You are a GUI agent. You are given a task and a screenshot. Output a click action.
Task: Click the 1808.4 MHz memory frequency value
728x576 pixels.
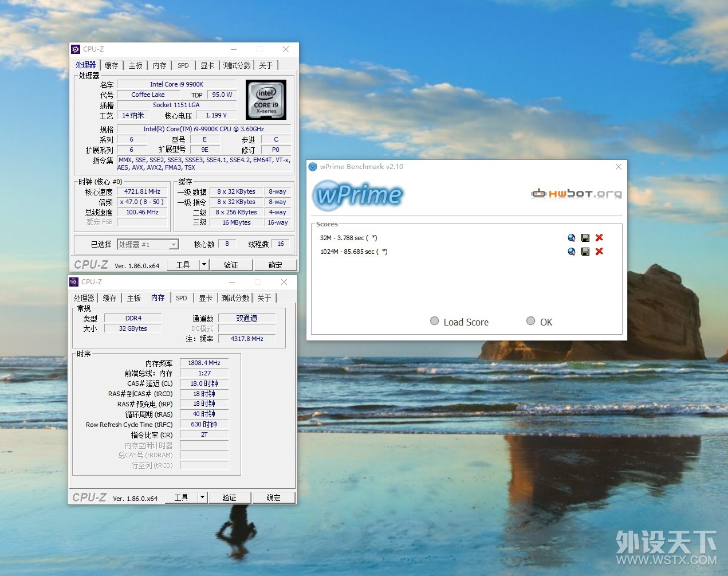[x=204, y=363]
